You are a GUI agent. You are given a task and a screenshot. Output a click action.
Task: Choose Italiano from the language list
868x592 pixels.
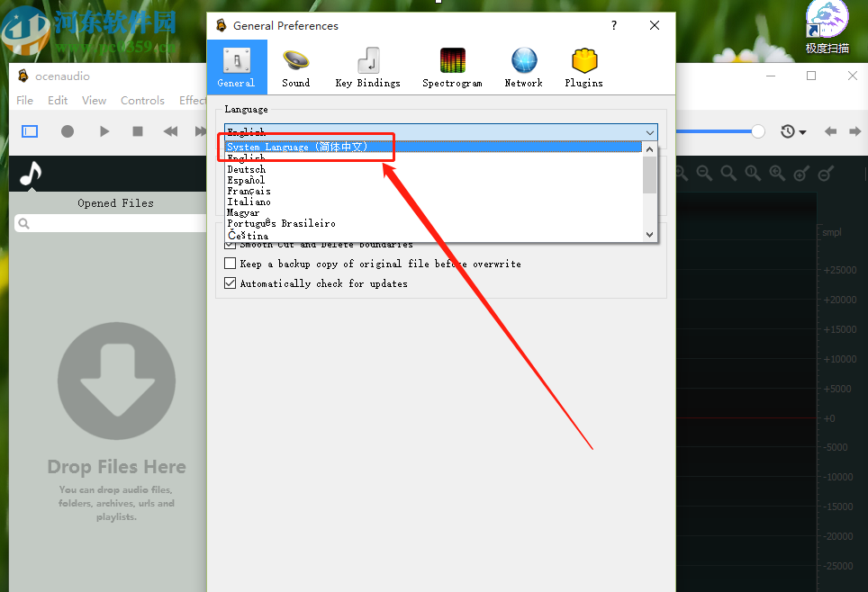(x=434, y=202)
